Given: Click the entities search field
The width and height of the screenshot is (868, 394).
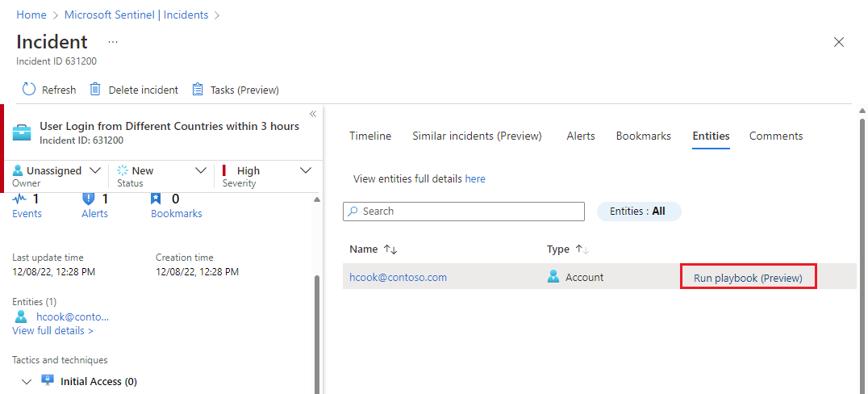Looking at the screenshot, I should (x=464, y=212).
